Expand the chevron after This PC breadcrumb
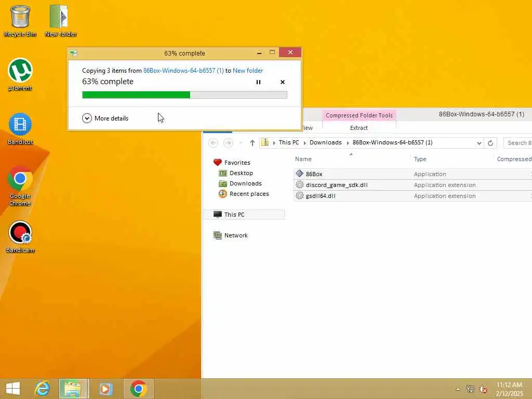The height and width of the screenshot is (399, 532). [304, 143]
